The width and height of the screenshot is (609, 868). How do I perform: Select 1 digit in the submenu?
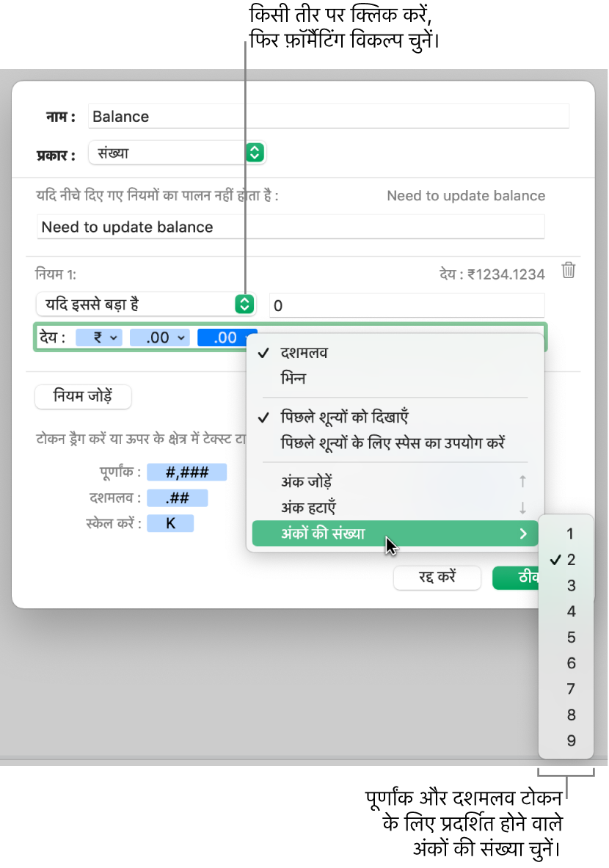coord(566,533)
